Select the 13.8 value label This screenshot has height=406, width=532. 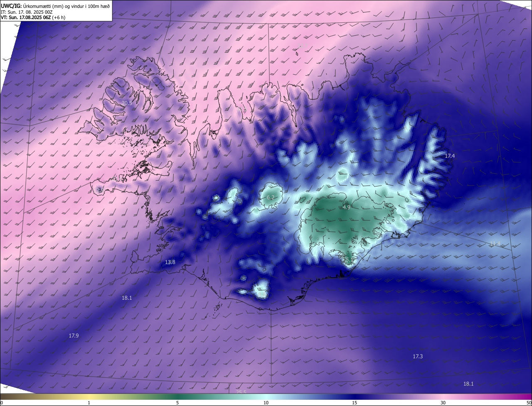[170, 262]
